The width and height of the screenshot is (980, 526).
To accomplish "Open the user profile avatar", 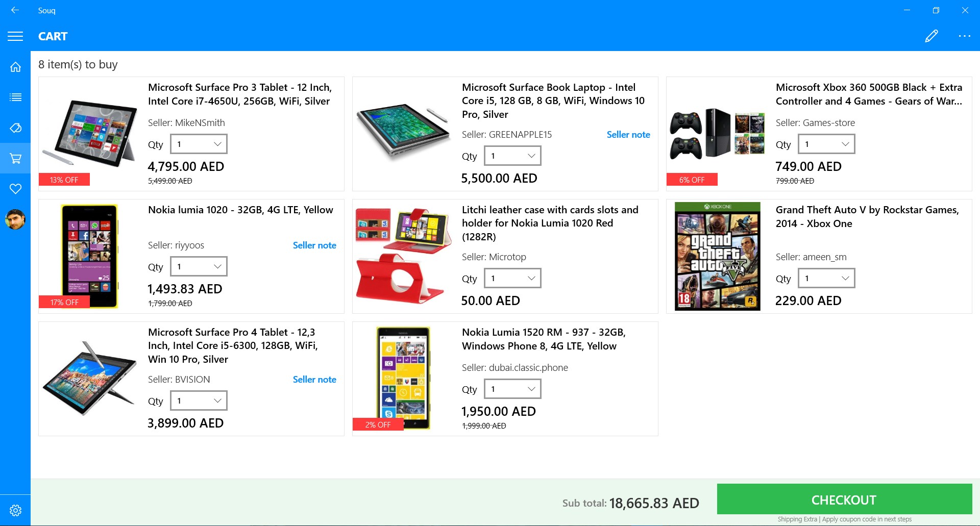I will 15,219.
